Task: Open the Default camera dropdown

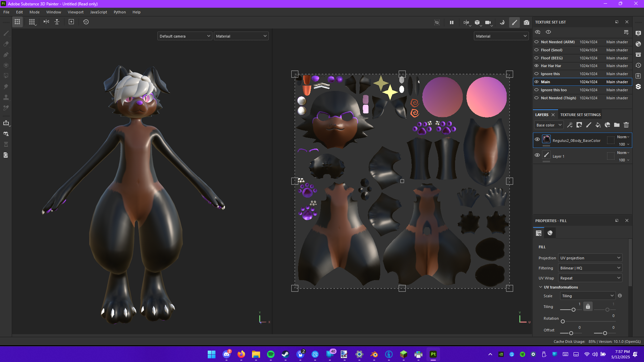Action: [x=185, y=36]
